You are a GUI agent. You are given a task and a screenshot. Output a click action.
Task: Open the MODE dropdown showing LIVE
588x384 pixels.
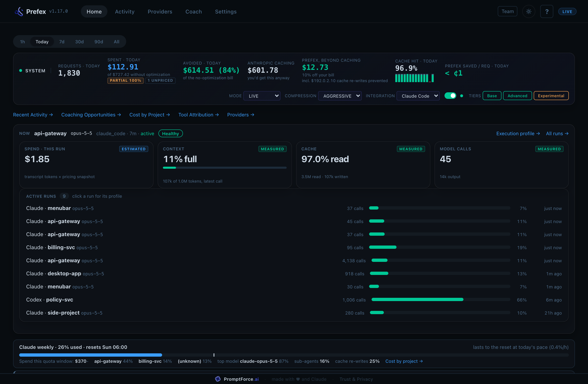click(x=262, y=96)
